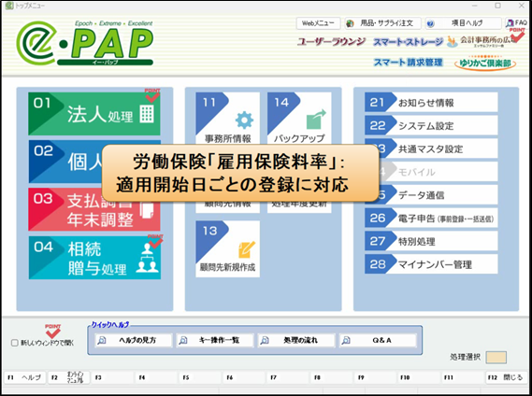Click the 14 バックアップ export icon
The image size is (532, 396).
coord(316,120)
